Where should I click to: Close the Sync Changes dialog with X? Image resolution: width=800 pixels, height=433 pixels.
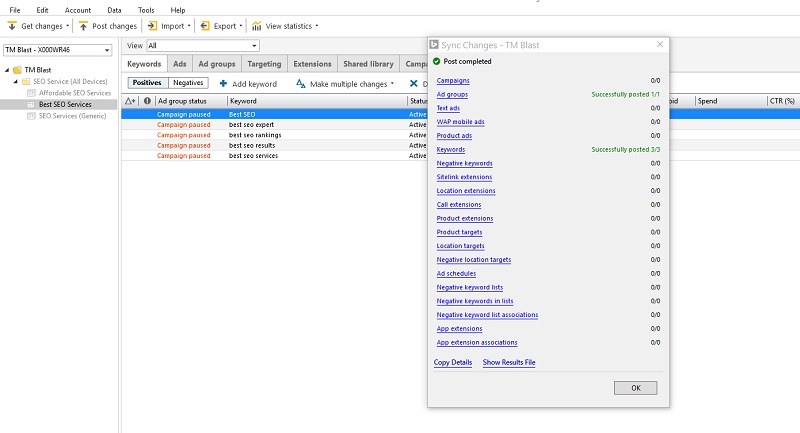click(x=660, y=44)
